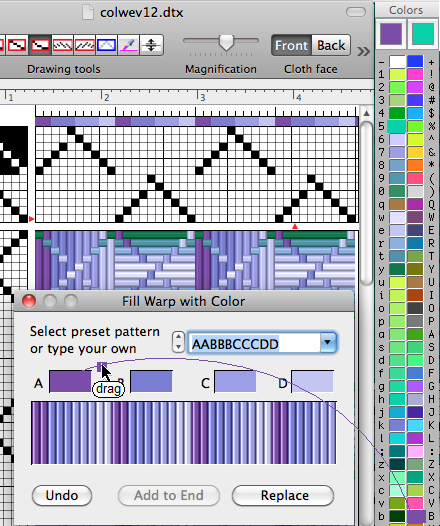This screenshot has width=440, height=526.
Task: Click the Replace button
Action: (283, 495)
